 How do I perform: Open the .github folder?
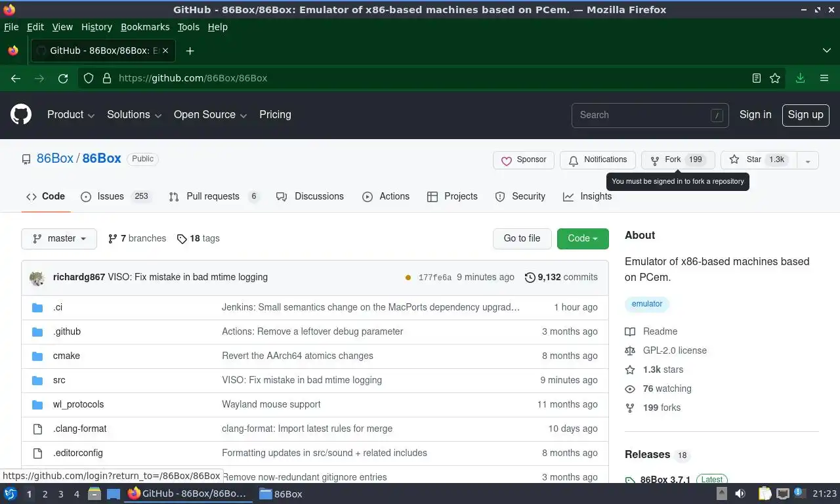tap(67, 331)
